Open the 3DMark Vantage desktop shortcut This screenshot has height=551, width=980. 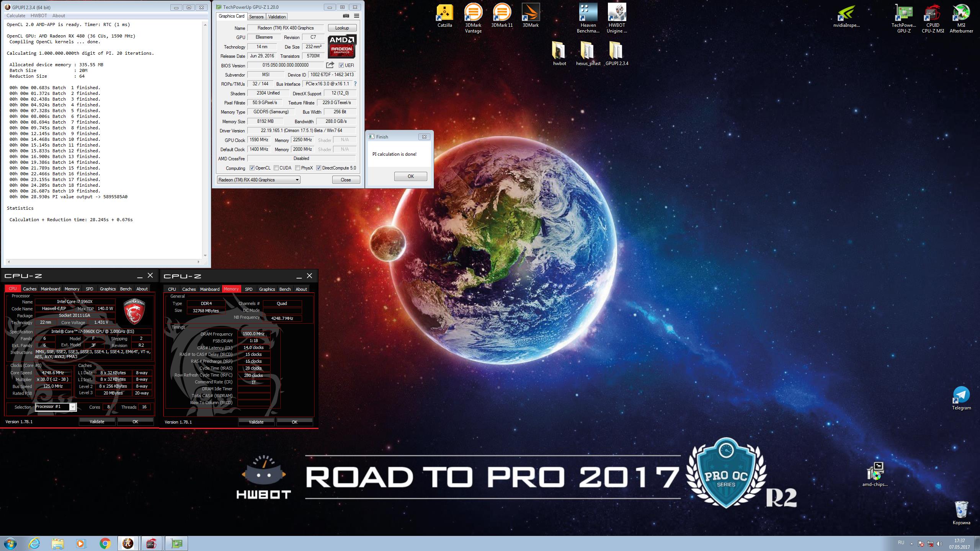click(x=473, y=18)
